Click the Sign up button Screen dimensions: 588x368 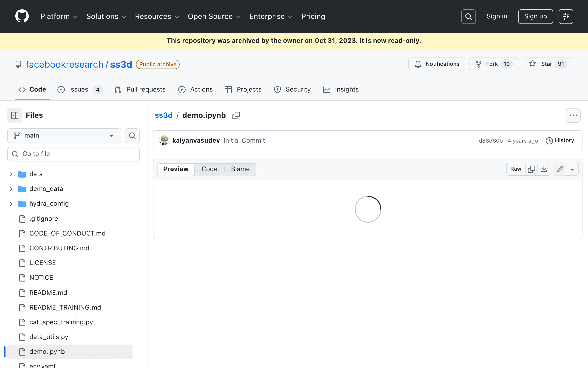535,17
